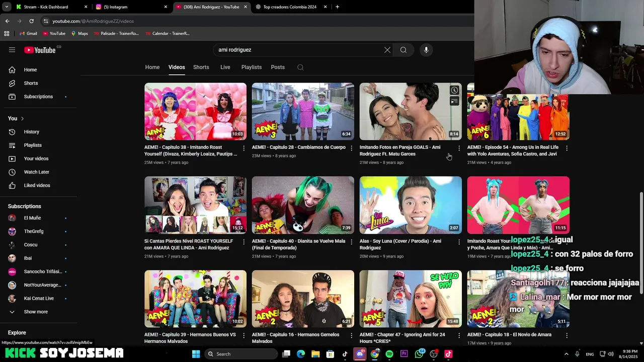The width and height of the screenshot is (644, 362).
Task: Add Imitando Fotos video to Watch Later
Action: click(454, 90)
